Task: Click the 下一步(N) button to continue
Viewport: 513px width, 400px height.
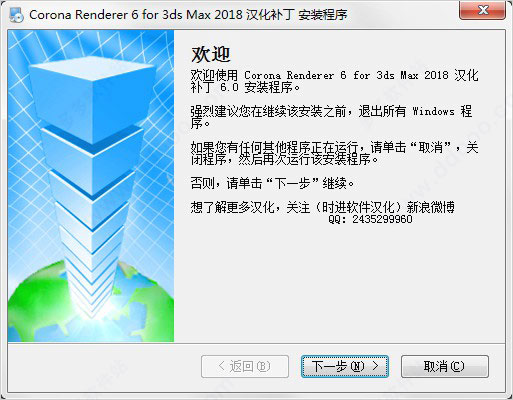Action: click(345, 366)
